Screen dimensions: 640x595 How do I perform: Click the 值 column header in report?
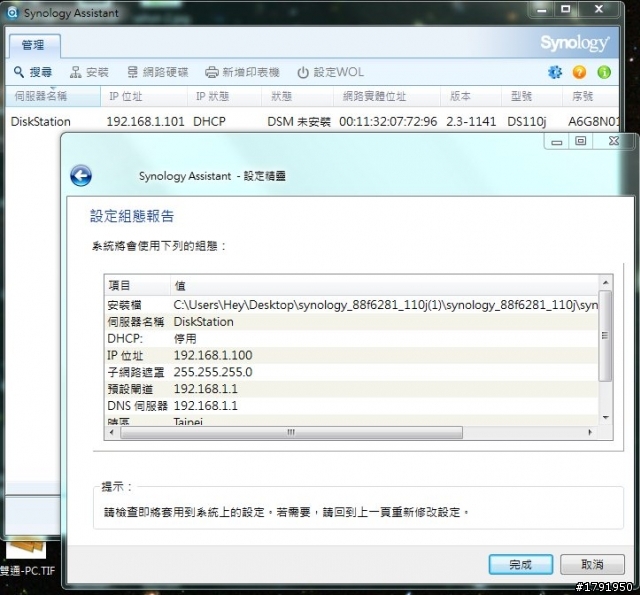[x=384, y=285]
